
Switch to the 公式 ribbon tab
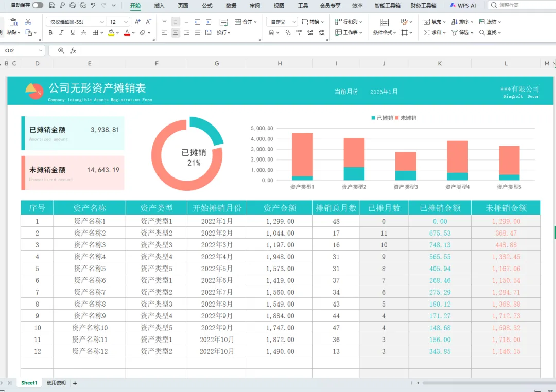[x=207, y=5]
